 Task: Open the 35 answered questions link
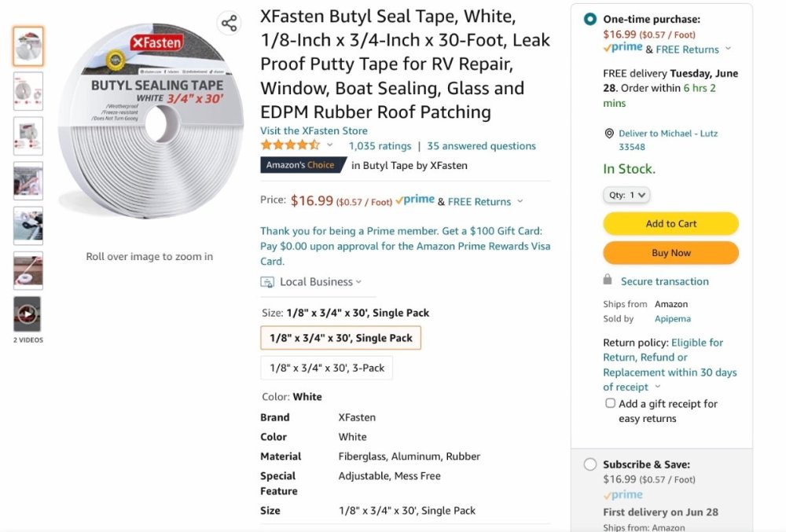(481, 145)
